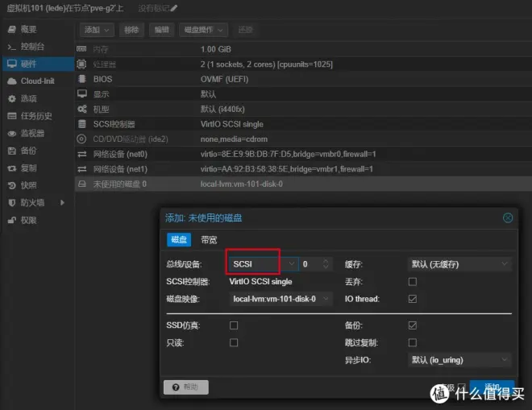The height and width of the screenshot is (410, 532).
Task: Click the 权限 permissions unlock icon
Action: click(12, 221)
